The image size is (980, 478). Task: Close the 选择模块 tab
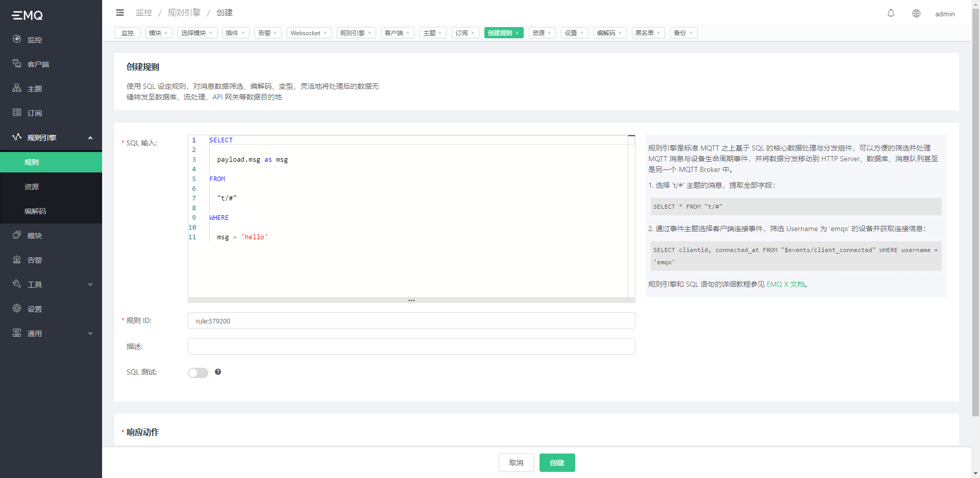(x=211, y=33)
